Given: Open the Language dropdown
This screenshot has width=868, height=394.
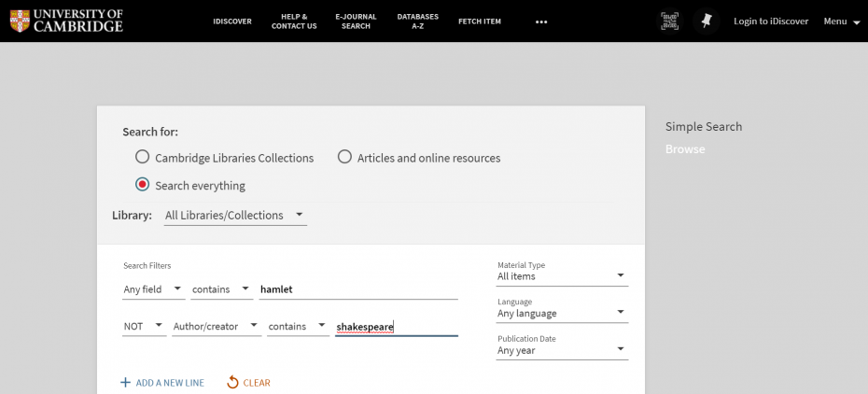Looking at the screenshot, I should (561, 314).
